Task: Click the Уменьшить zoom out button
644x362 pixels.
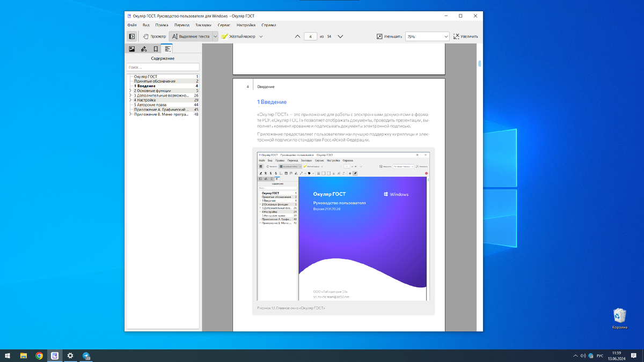Action: tap(389, 36)
